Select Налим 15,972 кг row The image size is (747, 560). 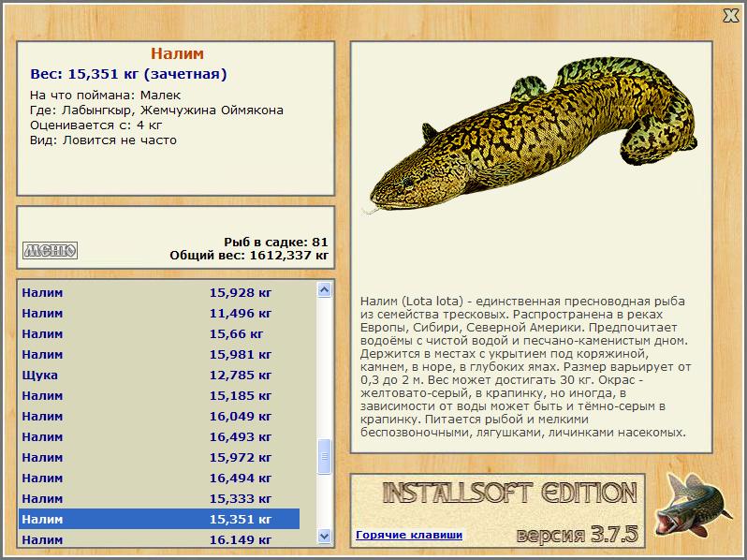pos(159,457)
